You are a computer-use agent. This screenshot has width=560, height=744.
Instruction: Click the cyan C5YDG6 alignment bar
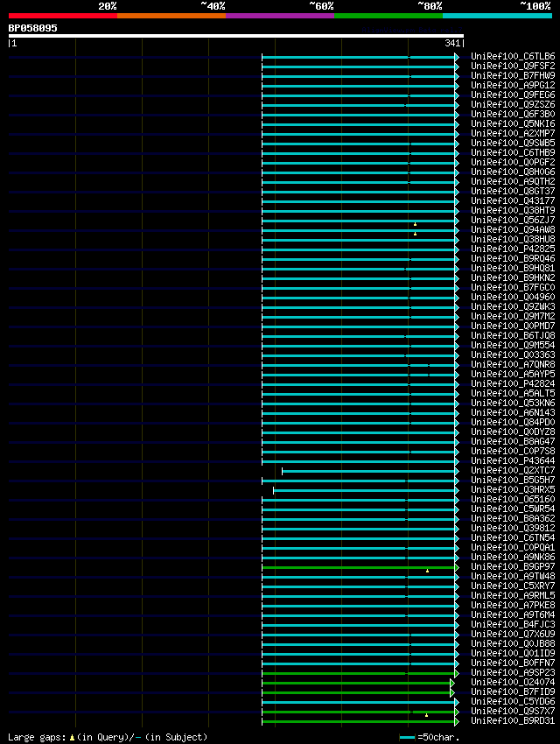coord(360,702)
